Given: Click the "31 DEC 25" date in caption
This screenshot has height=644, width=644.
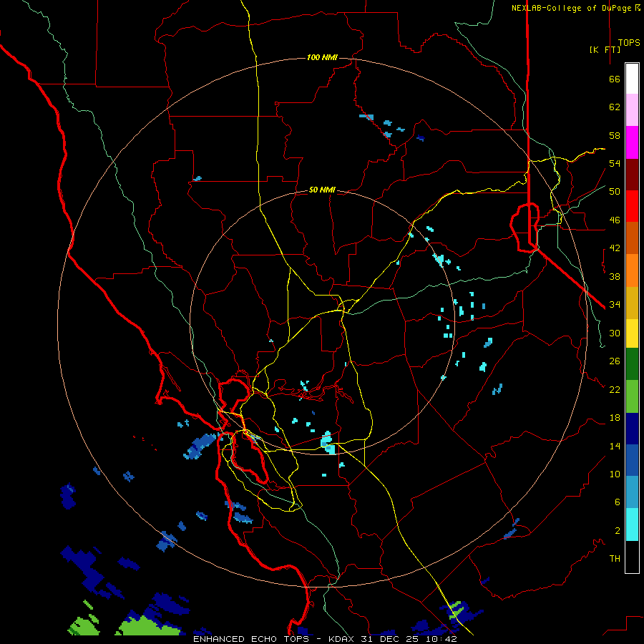Looking at the screenshot, I should click(392, 639).
